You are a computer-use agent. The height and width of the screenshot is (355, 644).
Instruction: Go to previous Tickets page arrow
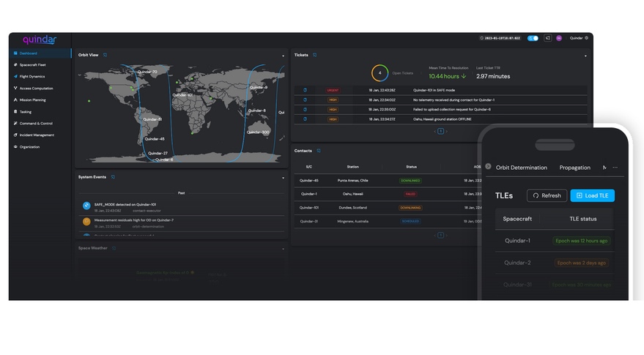click(x=434, y=131)
